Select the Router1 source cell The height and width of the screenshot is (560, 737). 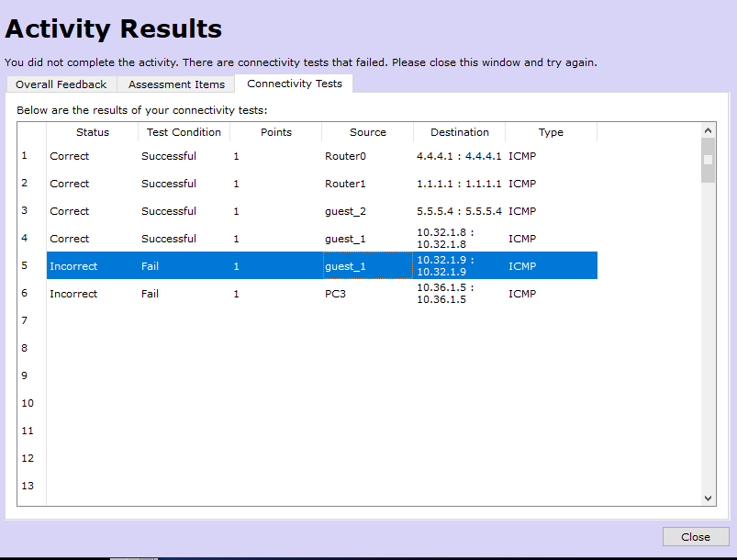[367, 184]
